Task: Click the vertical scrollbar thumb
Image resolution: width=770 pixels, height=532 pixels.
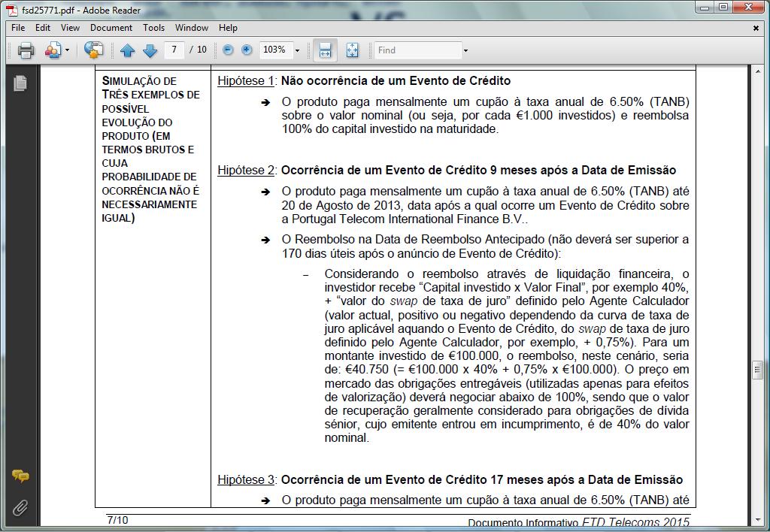Action: coord(756,370)
